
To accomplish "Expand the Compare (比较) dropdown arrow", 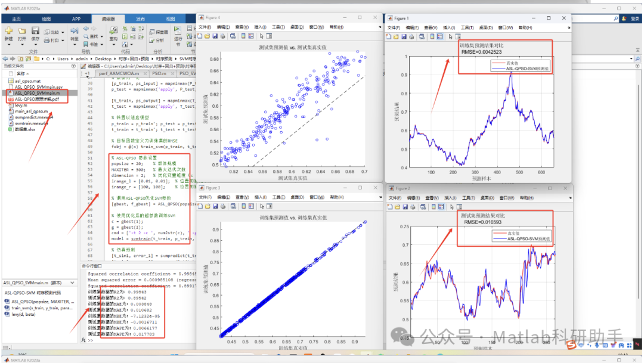I will pos(63,32).
